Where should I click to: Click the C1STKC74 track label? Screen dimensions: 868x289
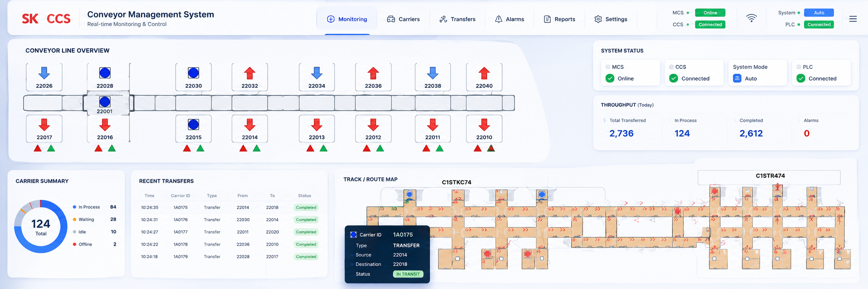456,182
